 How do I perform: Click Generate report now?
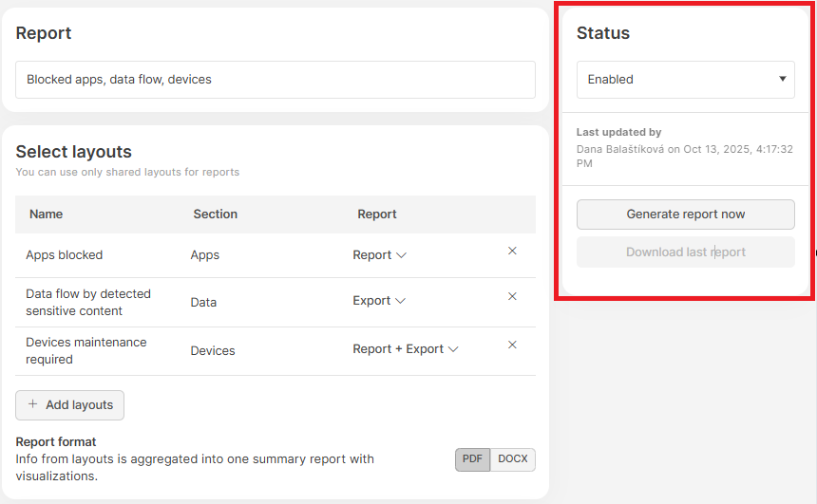click(x=685, y=215)
